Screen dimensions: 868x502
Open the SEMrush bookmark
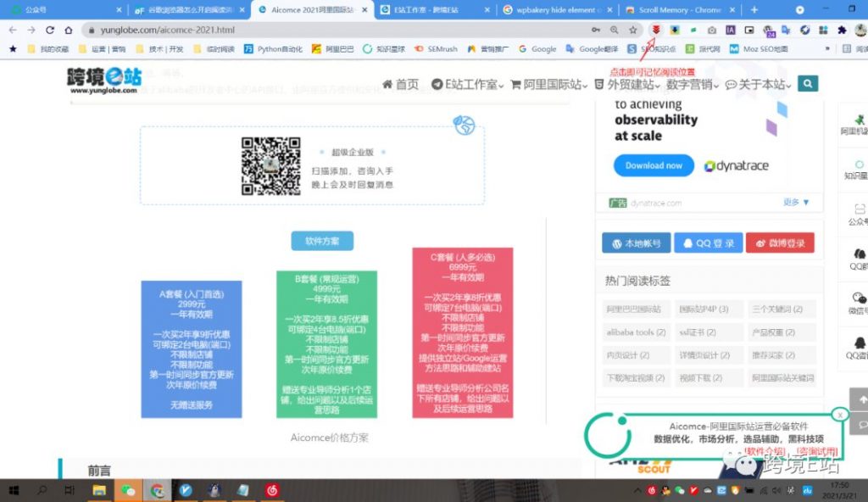pyautogui.click(x=437, y=49)
